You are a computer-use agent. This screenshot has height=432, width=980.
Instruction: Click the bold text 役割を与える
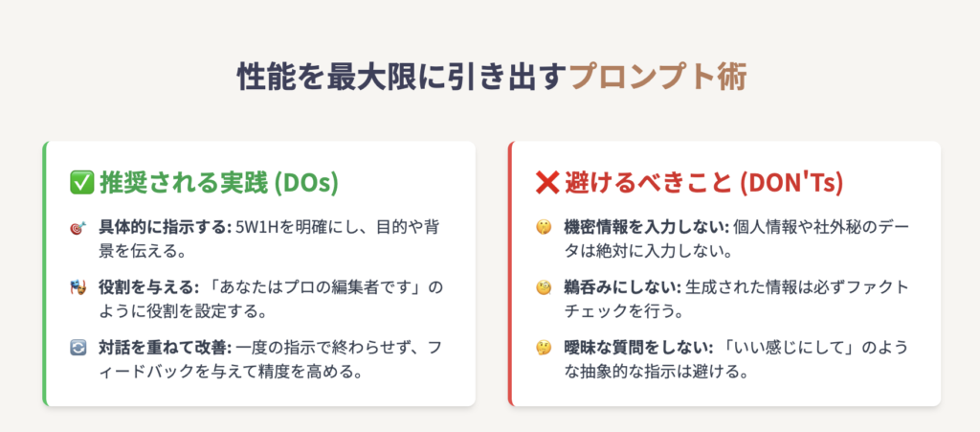point(148,287)
